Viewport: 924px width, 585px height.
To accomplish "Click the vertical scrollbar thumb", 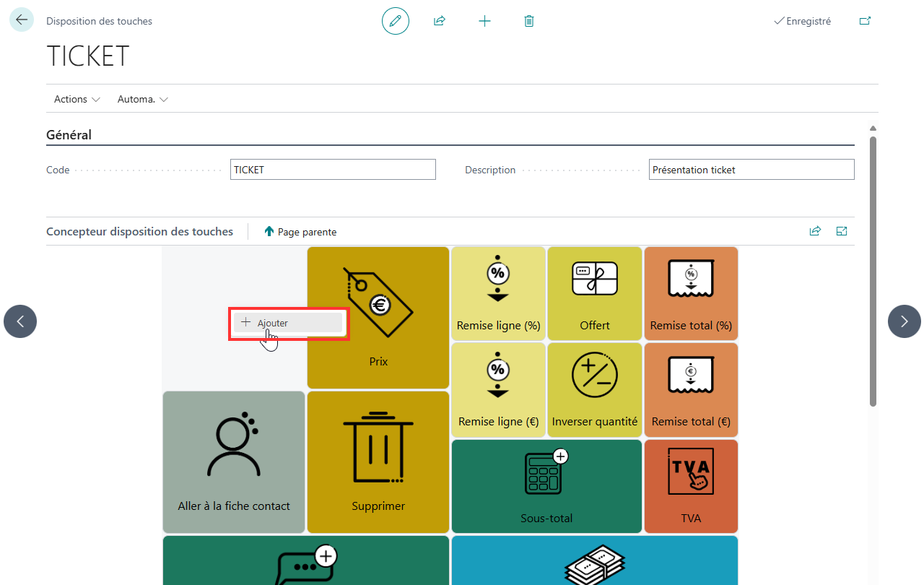I will tap(873, 271).
